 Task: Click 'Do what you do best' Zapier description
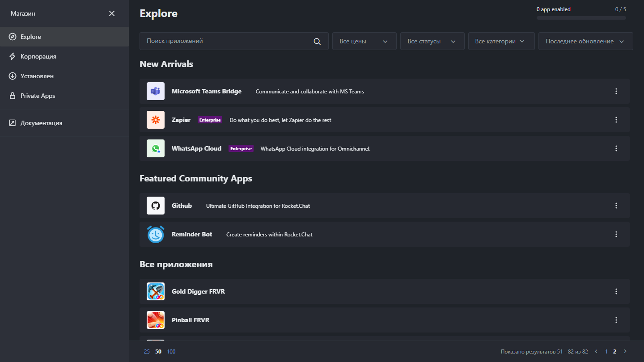[x=280, y=120]
